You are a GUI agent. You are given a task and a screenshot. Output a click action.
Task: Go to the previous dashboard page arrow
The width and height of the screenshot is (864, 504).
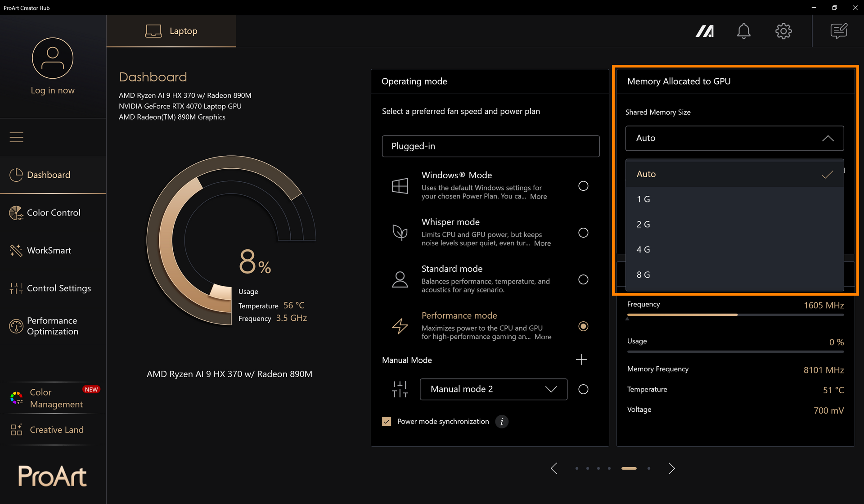click(554, 468)
